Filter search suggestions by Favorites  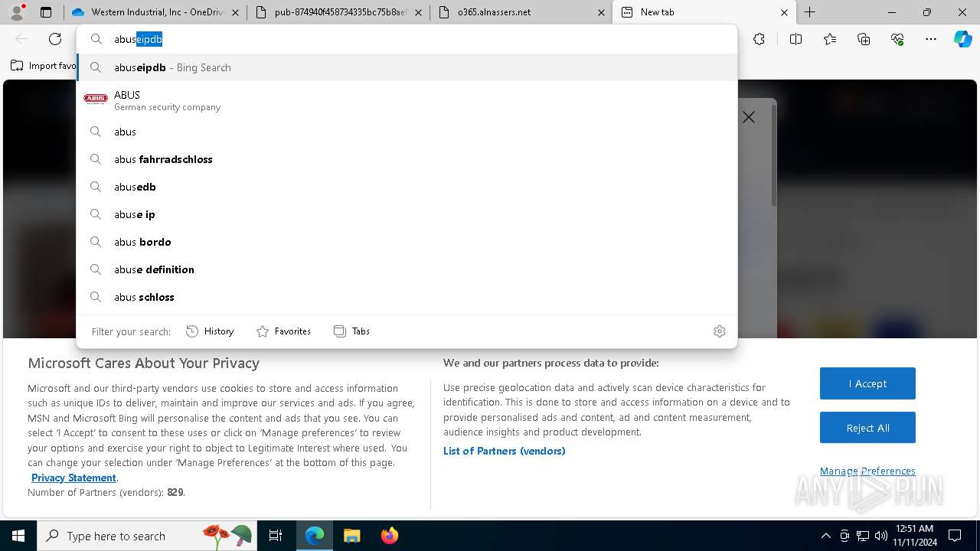pyautogui.click(x=283, y=331)
